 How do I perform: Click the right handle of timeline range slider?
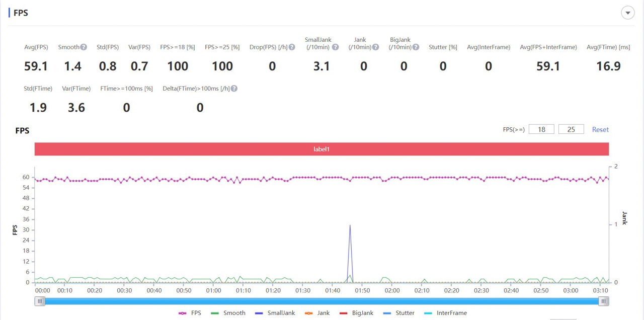coord(604,301)
